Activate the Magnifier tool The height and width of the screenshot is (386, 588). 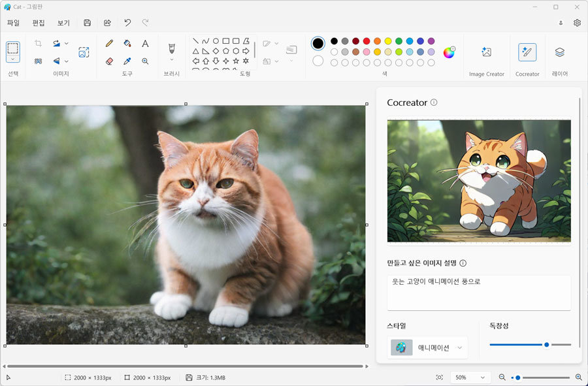145,61
